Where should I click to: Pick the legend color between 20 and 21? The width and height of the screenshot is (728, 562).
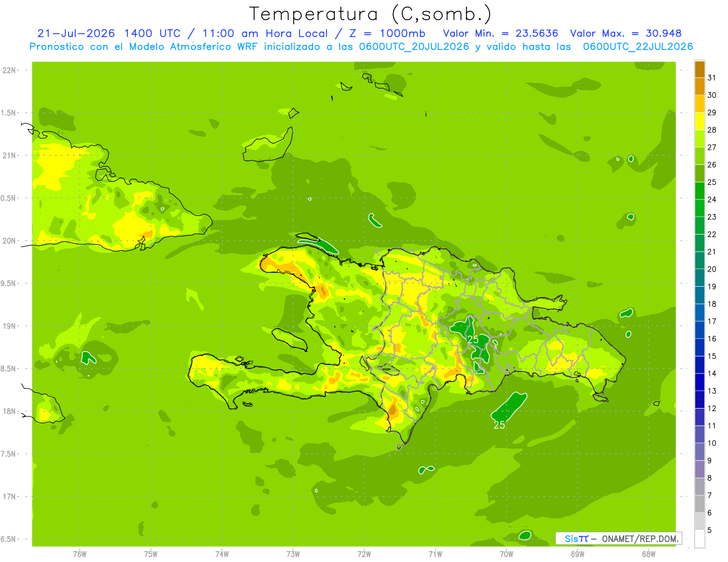(x=699, y=260)
